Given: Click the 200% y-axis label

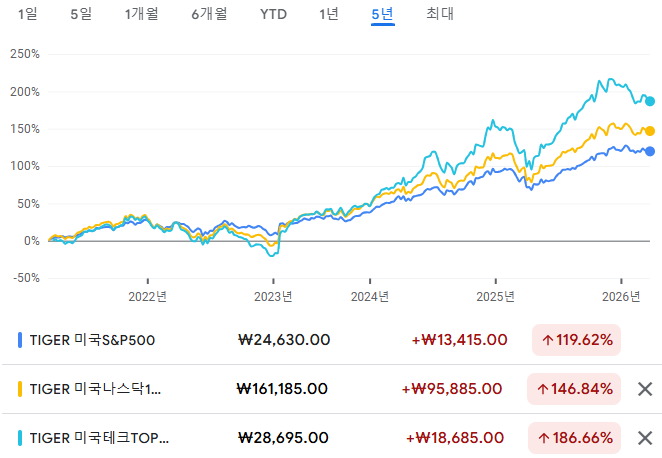Looking at the screenshot, I should coord(25,92).
